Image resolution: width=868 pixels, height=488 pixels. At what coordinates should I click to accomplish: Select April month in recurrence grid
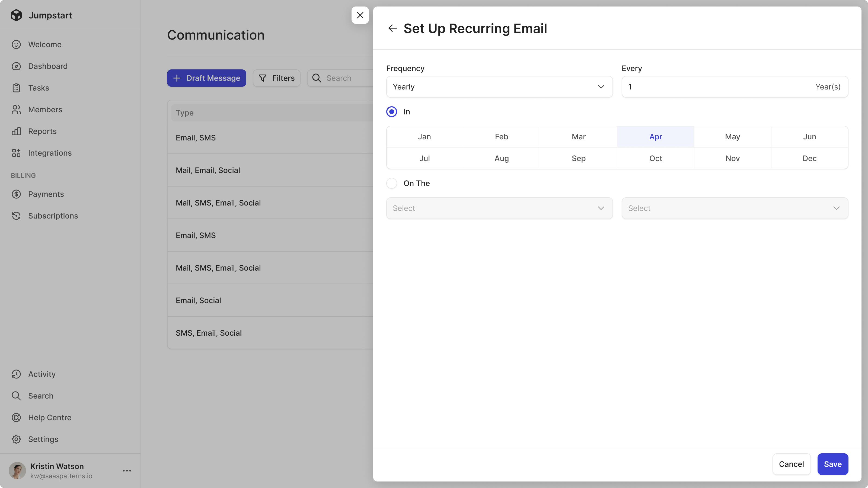tap(656, 136)
